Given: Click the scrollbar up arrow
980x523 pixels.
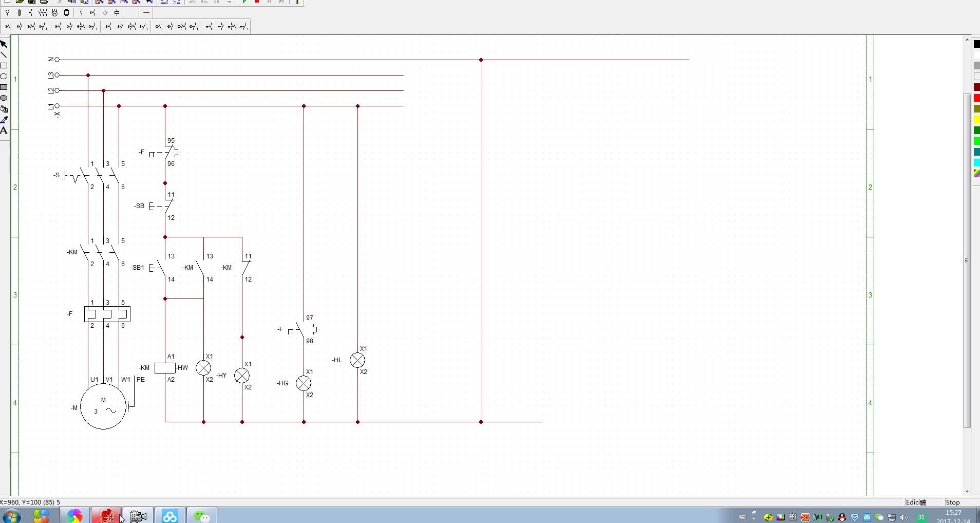Looking at the screenshot, I should pyautogui.click(x=967, y=40).
